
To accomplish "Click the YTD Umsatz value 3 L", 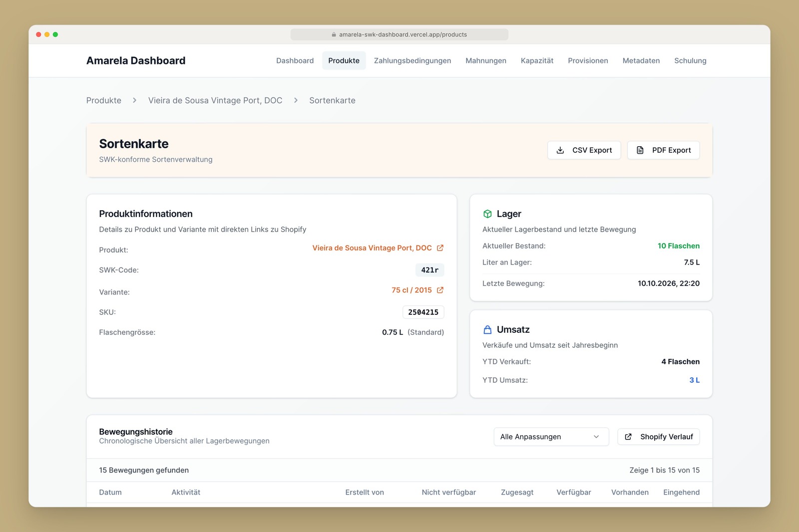I will (694, 380).
